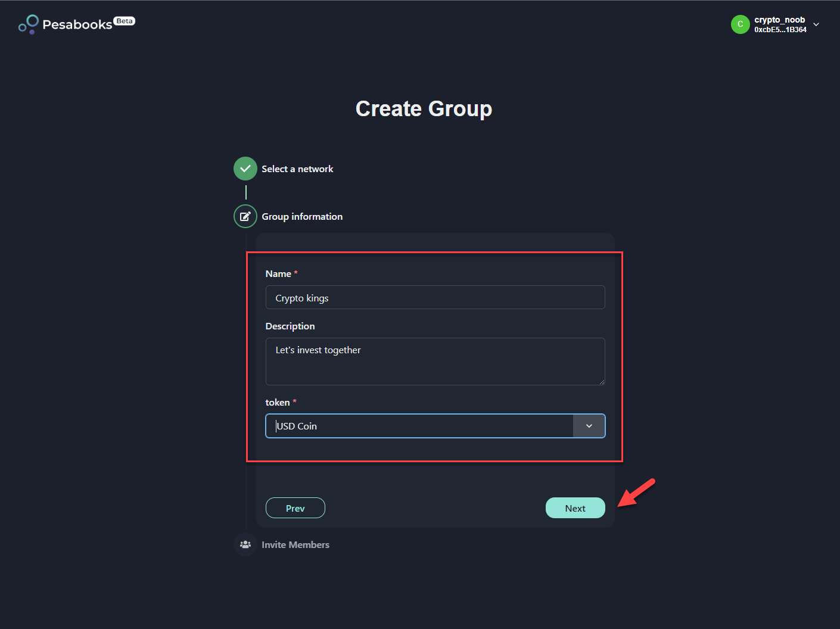
Task: Click the Pesabooks brand name text
Action: point(77,24)
